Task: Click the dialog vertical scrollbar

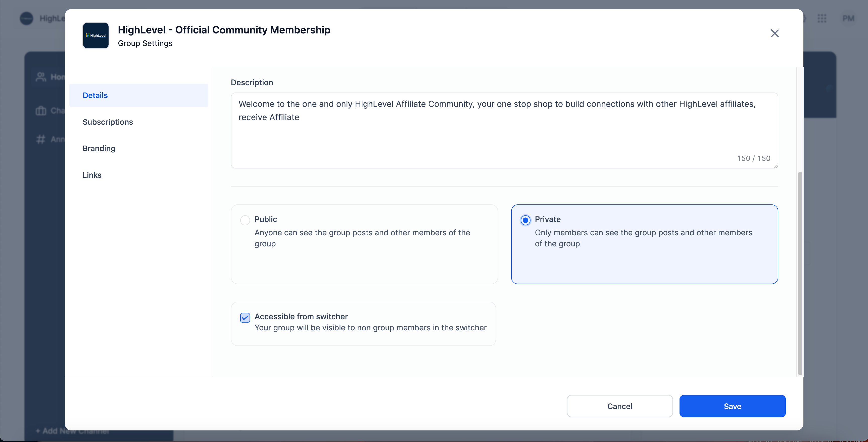Action: pyautogui.click(x=800, y=273)
